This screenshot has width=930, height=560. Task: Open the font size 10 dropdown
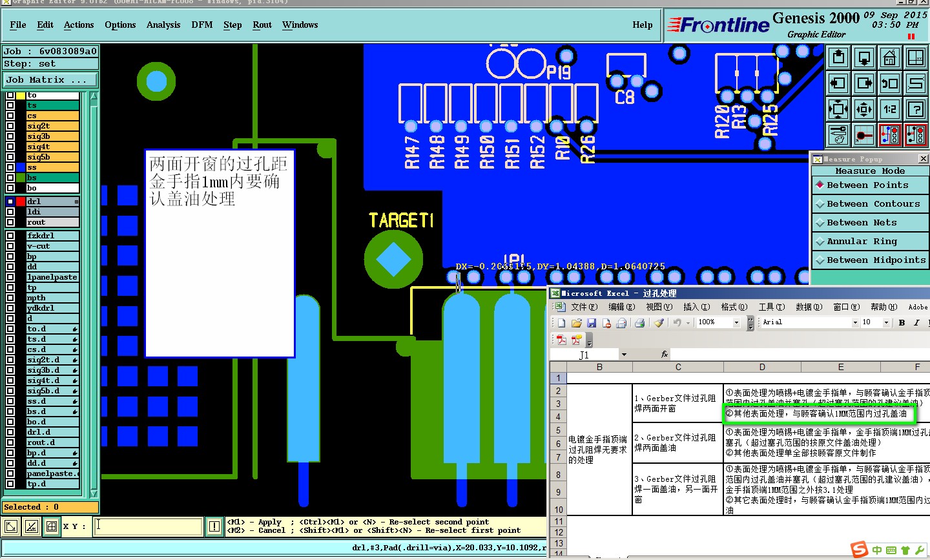click(x=886, y=322)
